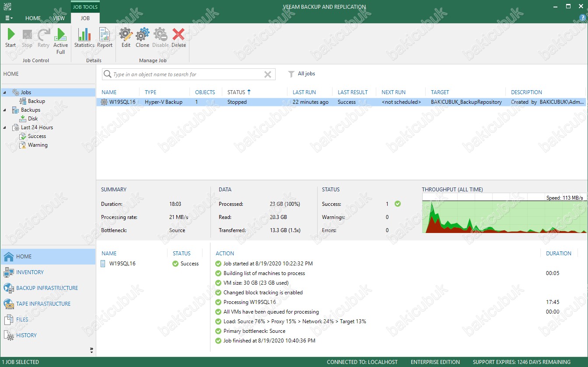Open the job Report
The image size is (588, 367).
105,38
